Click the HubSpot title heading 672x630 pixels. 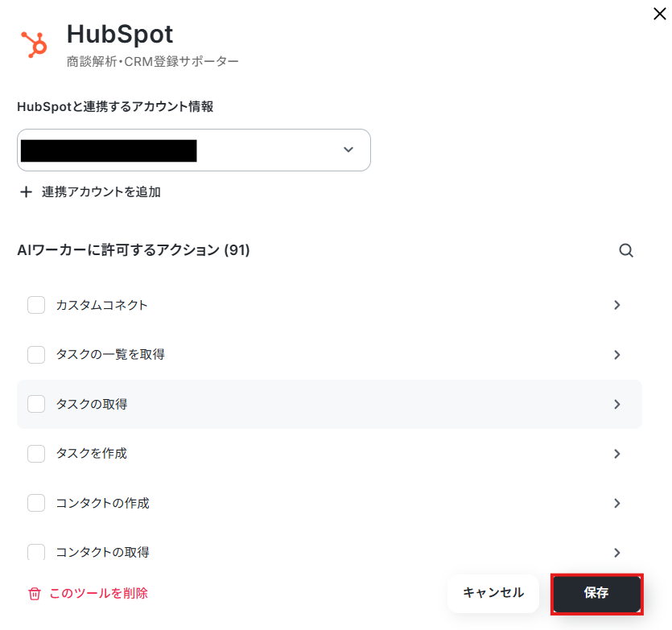tap(120, 35)
